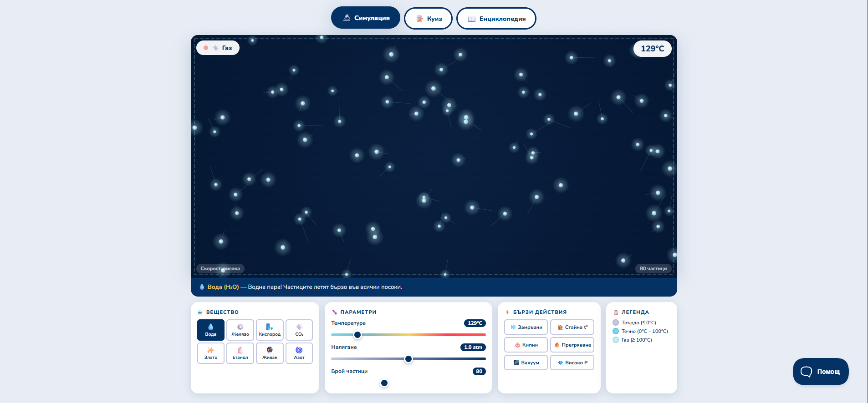Screen dimensions: 868x403
Task: Apply the Прегряване quick action
Action: pos(572,345)
